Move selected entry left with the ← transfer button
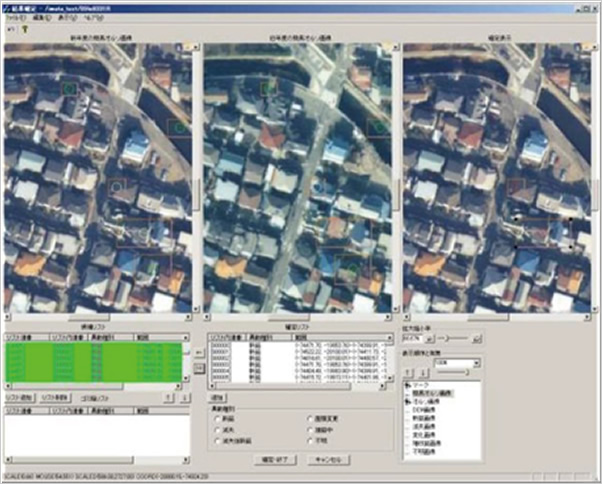This screenshot has width=602, height=484. click(199, 353)
